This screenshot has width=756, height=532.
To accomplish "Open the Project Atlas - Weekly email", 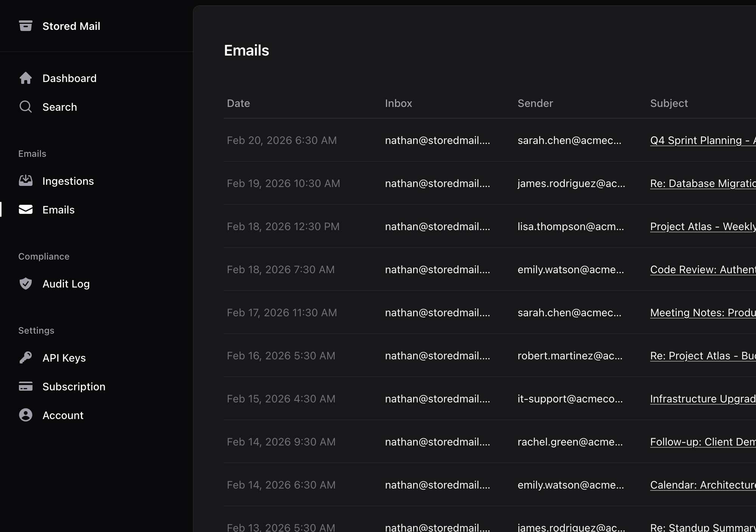I will point(702,226).
